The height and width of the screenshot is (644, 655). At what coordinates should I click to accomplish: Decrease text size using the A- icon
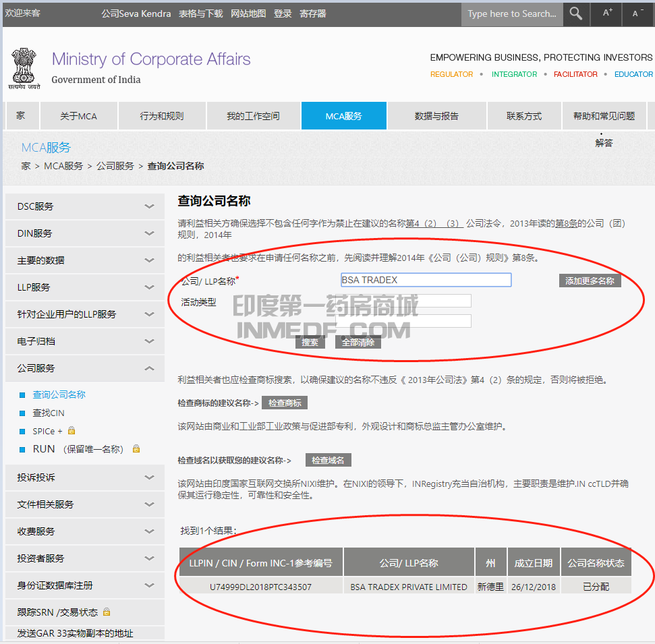[637, 13]
